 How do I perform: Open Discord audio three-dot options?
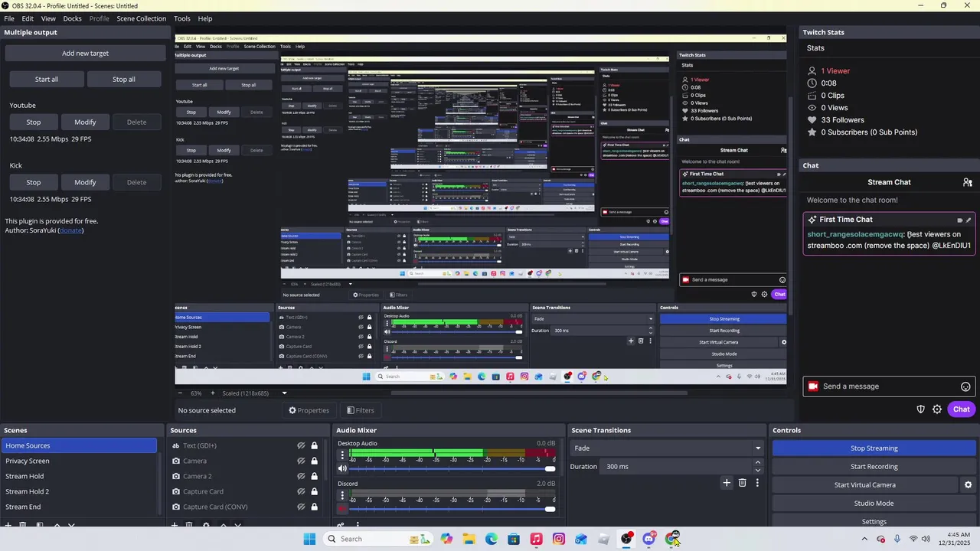[343, 495]
